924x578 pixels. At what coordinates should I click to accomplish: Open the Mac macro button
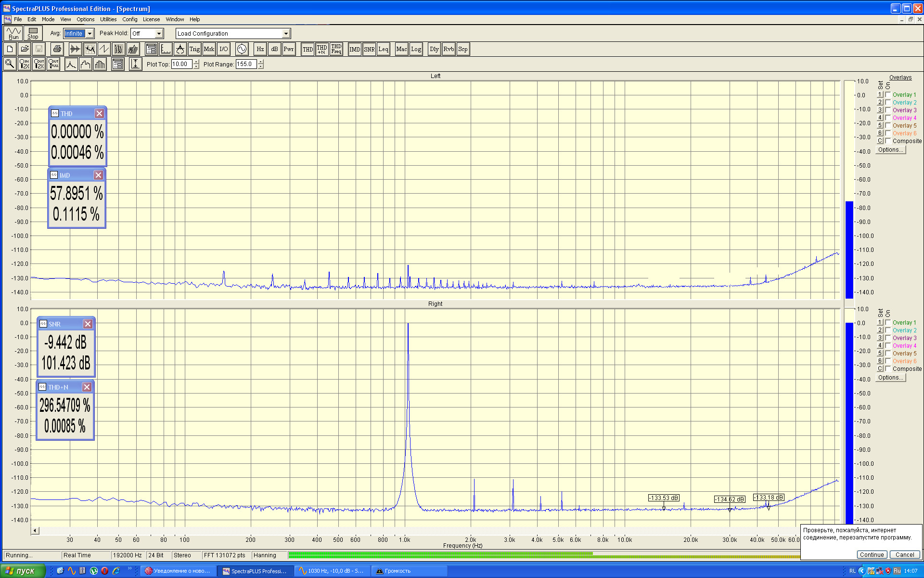pyautogui.click(x=401, y=49)
